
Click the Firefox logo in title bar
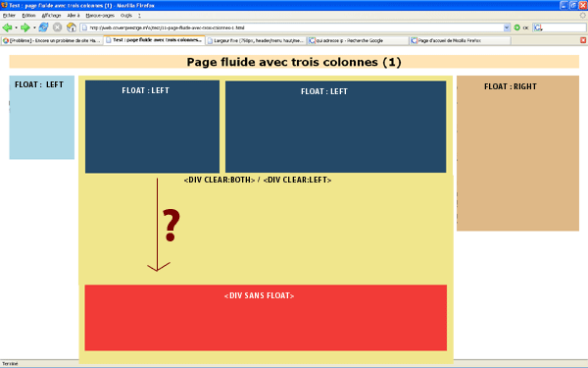(4, 5)
